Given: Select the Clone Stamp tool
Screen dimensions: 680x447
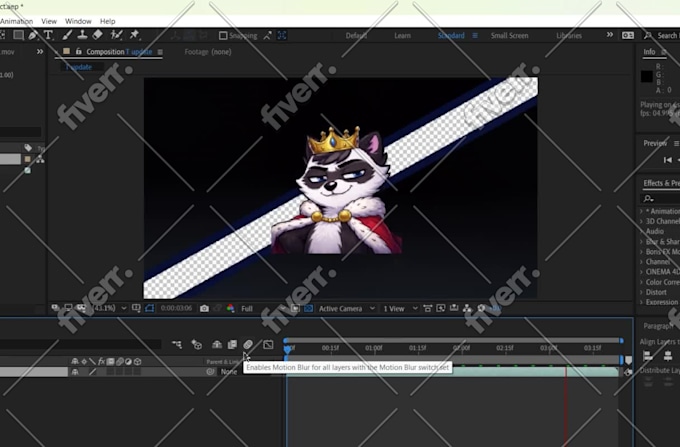Looking at the screenshot, I should tap(82, 35).
